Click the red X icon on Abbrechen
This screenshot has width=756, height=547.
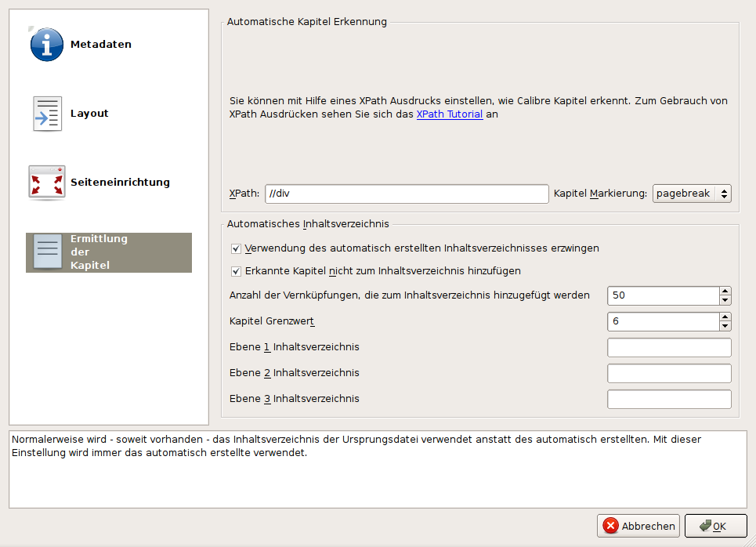[610, 527]
